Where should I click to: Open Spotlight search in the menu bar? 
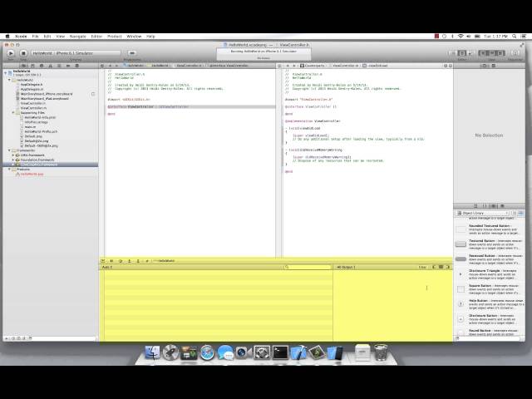[x=515, y=37]
